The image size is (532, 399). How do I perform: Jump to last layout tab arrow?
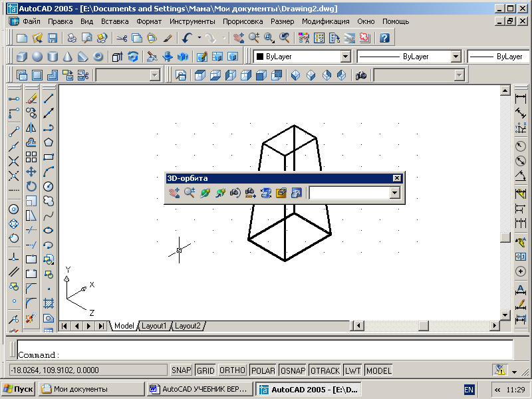pos(101,326)
